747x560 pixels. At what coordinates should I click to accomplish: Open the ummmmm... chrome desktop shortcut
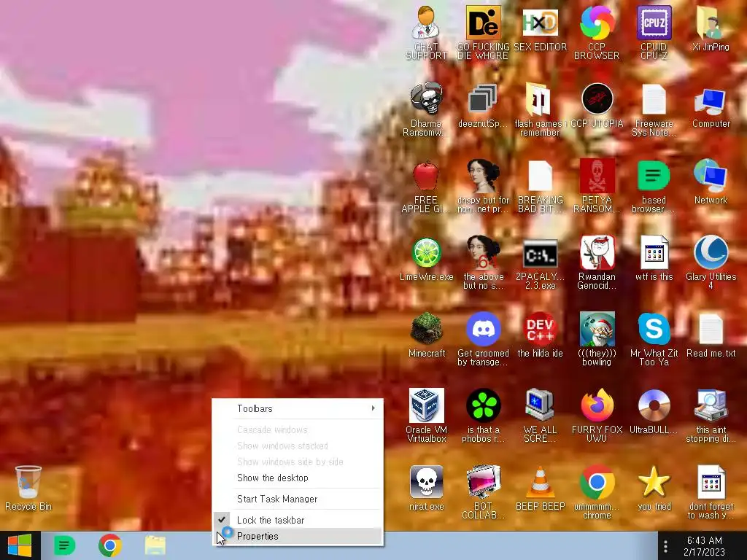[597, 492]
